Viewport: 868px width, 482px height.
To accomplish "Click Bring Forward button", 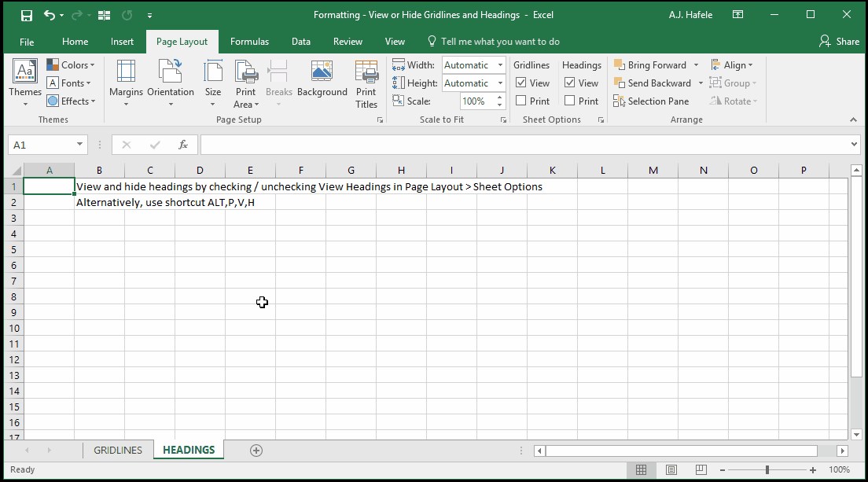I will click(650, 65).
